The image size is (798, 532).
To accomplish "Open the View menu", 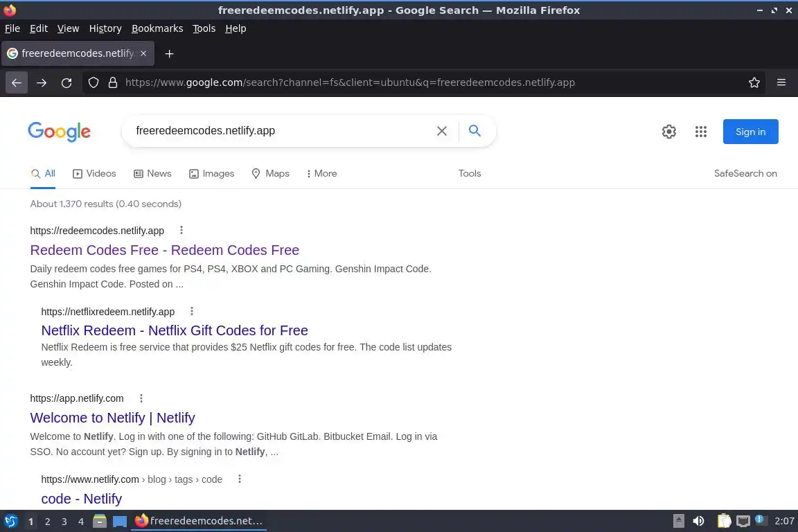I will pyautogui.click(x=68, y=28).
